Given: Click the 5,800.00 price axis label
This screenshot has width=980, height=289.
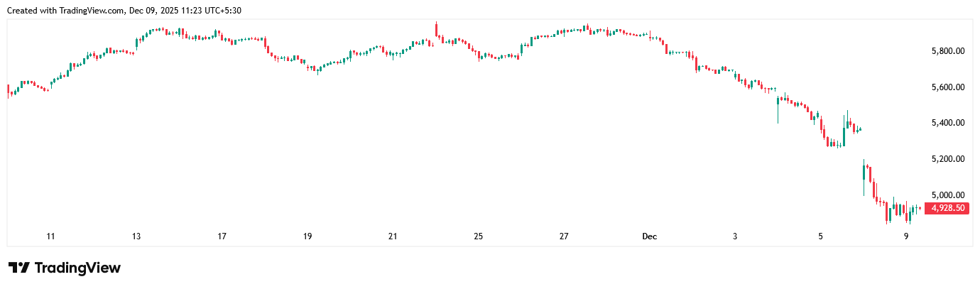Looking at the screenshot, I should (947, 51).
